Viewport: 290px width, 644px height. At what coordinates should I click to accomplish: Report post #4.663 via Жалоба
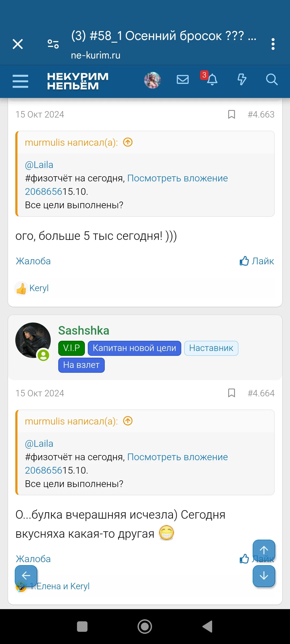[33, 261]
